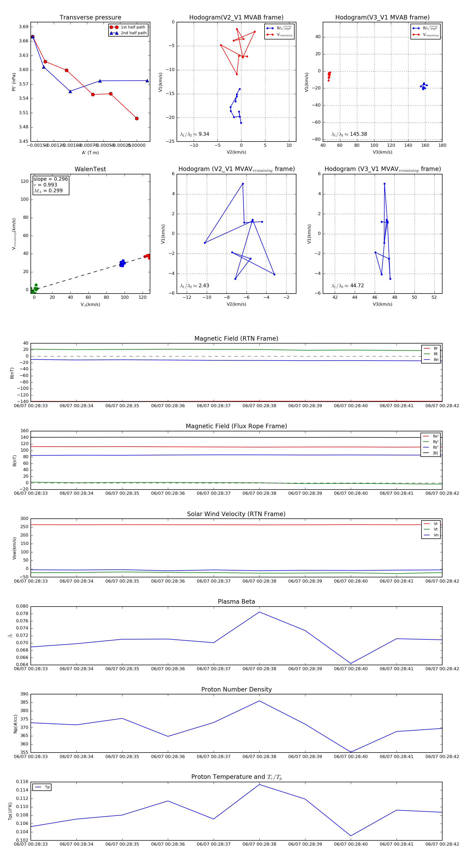Image resolution: width=473 pixels, height=868 pixels.
Task: Click the λ1/λ3 ≈ 44.72 annotation
Action: 348,286
